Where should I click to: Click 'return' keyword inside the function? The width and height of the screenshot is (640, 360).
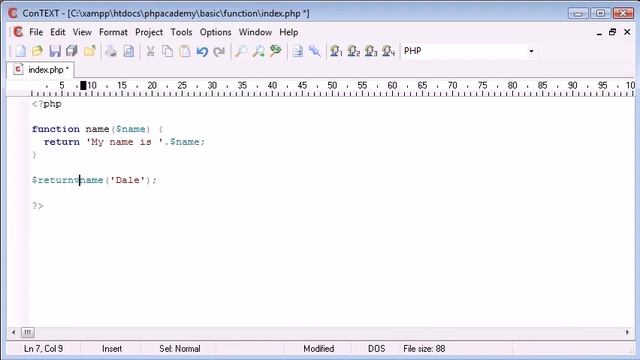pyautogui.click(x=62, y=142)
